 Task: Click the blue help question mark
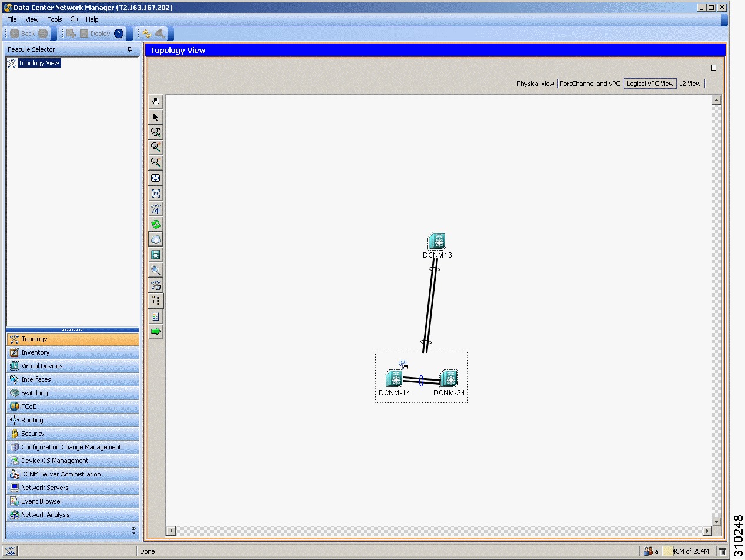coord(119,34)
